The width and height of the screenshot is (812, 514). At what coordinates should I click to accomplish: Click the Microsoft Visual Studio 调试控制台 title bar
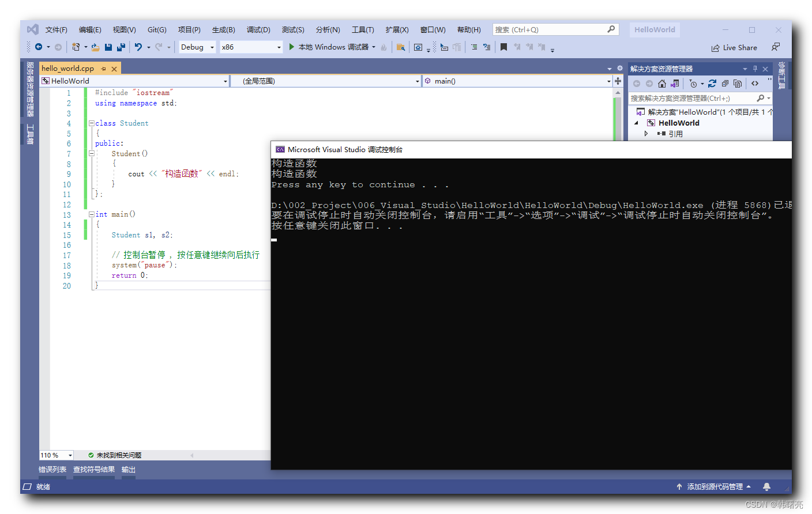pyautogui.click(x=531, y=149)
